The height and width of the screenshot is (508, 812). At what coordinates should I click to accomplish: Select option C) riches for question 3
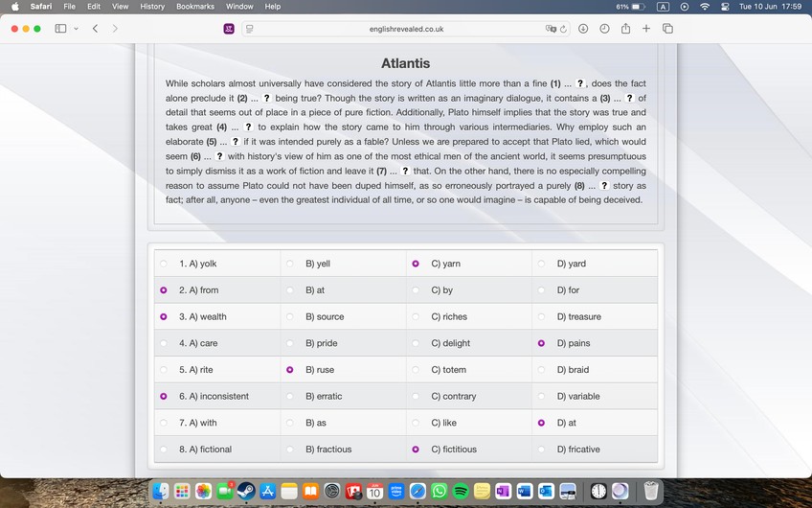pos(416,317)
